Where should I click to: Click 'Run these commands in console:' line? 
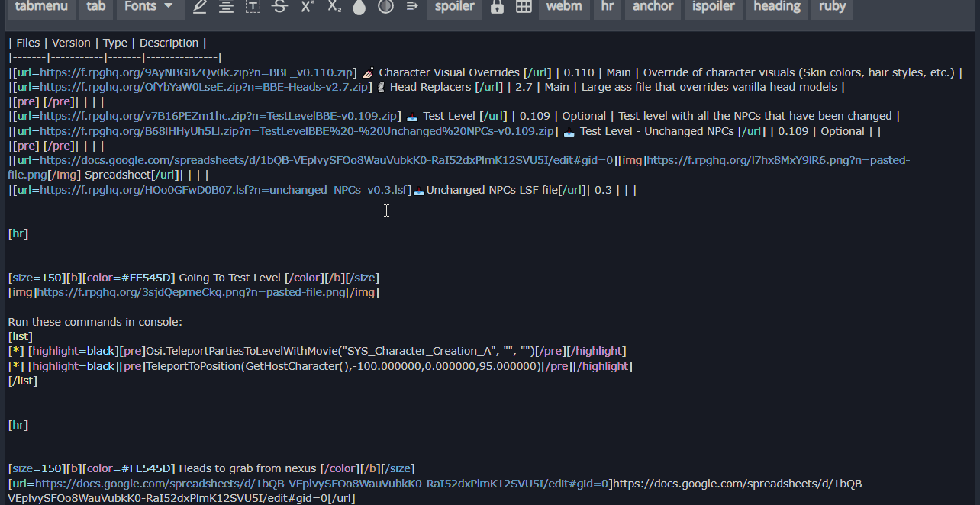coord(95,322)
